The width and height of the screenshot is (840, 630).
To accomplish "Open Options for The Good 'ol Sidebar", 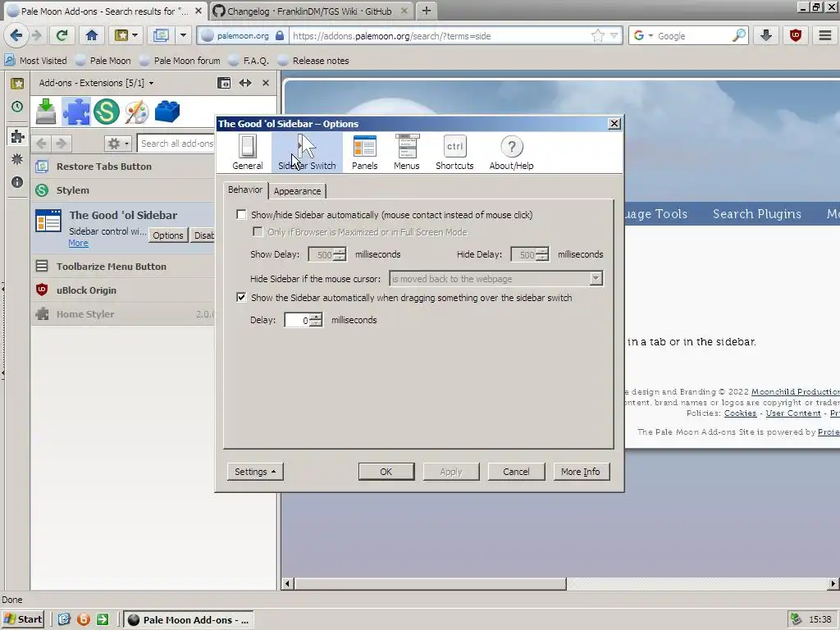I will (x=167, y=235).
